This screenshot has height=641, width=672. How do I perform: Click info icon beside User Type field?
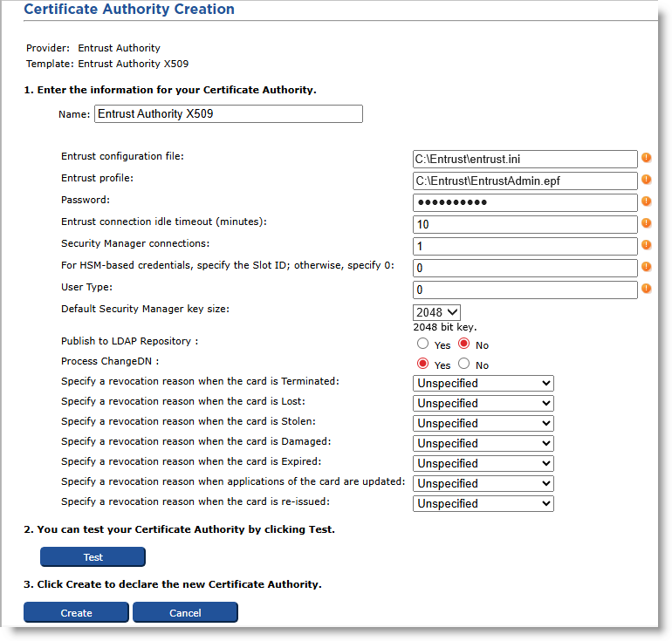click(x=647, y=289)
